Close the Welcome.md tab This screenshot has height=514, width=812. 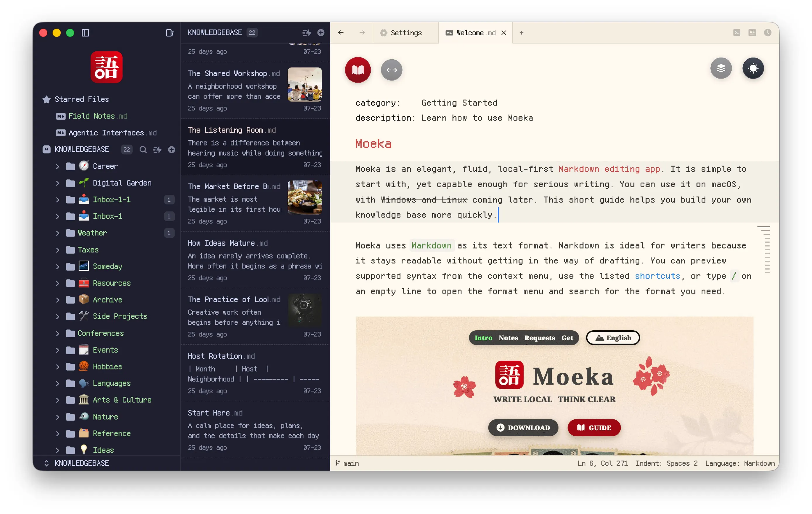click(x=504, y=33)
